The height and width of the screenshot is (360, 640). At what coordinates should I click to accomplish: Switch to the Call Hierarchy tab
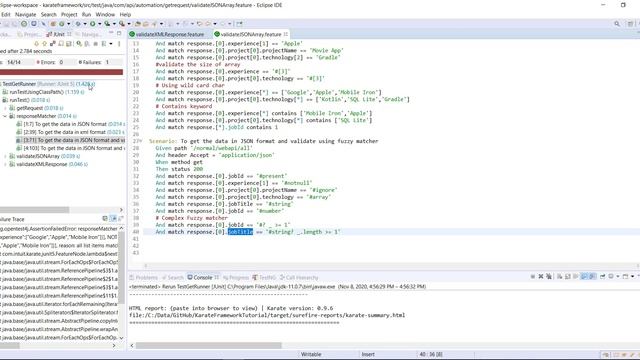tap(299, 278)
